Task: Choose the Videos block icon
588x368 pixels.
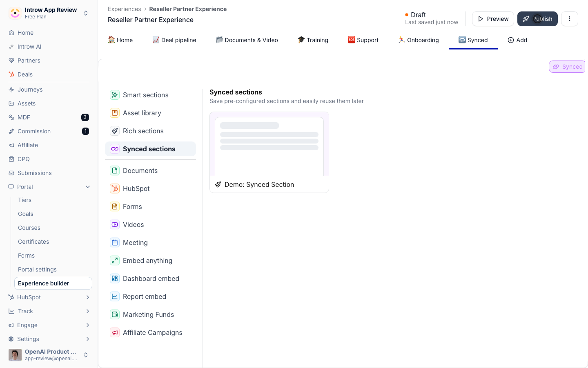Action: pyautogui.click(x=115, y=224)
